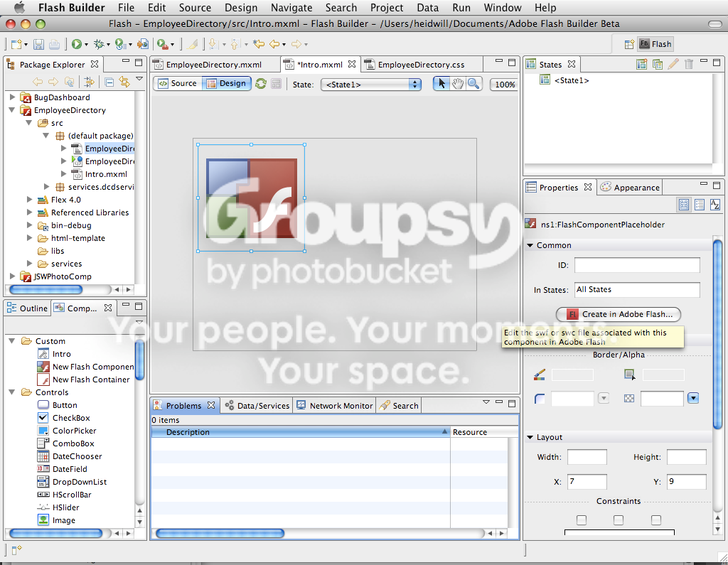Select Intro.mxml in Package Explorer
Screen dimensions: 728x565
[x=106, y=174]
